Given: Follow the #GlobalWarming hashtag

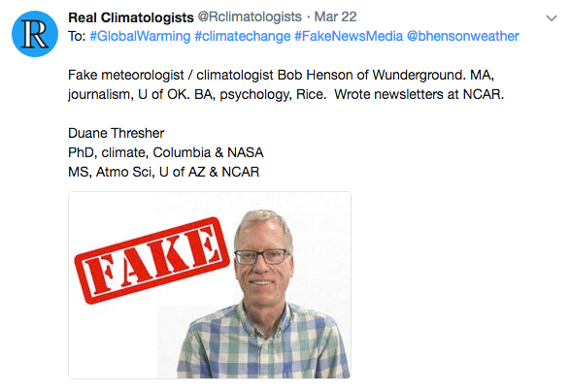Looking at the screenshot, I should [x=140, y=37].
